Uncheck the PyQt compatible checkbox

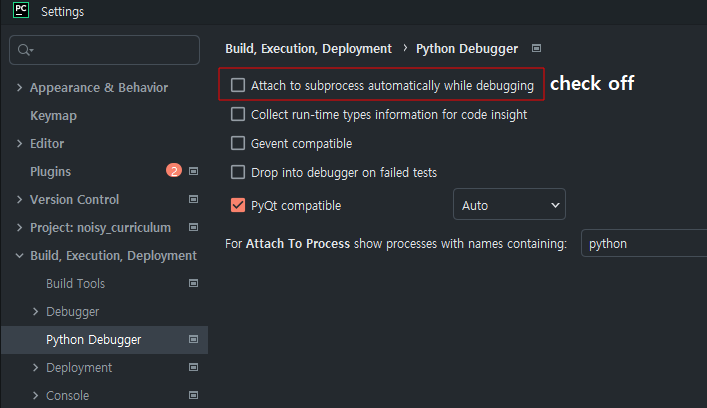[238, 206]
